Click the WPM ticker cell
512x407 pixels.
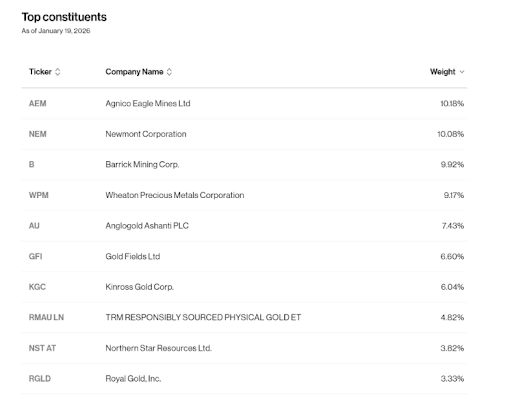[x=38, y=195]
